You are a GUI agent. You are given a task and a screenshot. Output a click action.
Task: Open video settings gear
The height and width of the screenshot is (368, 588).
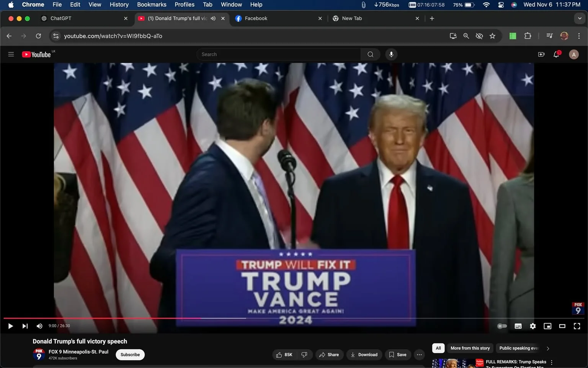pyautogui.click(x=533, y=326)
